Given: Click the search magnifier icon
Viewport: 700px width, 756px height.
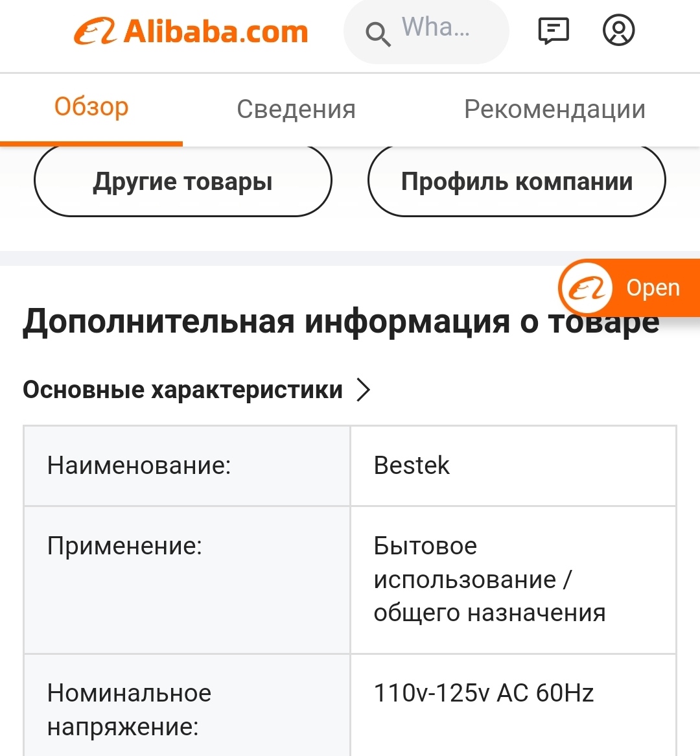Looking at the screenshot, I should coord(378,33).
